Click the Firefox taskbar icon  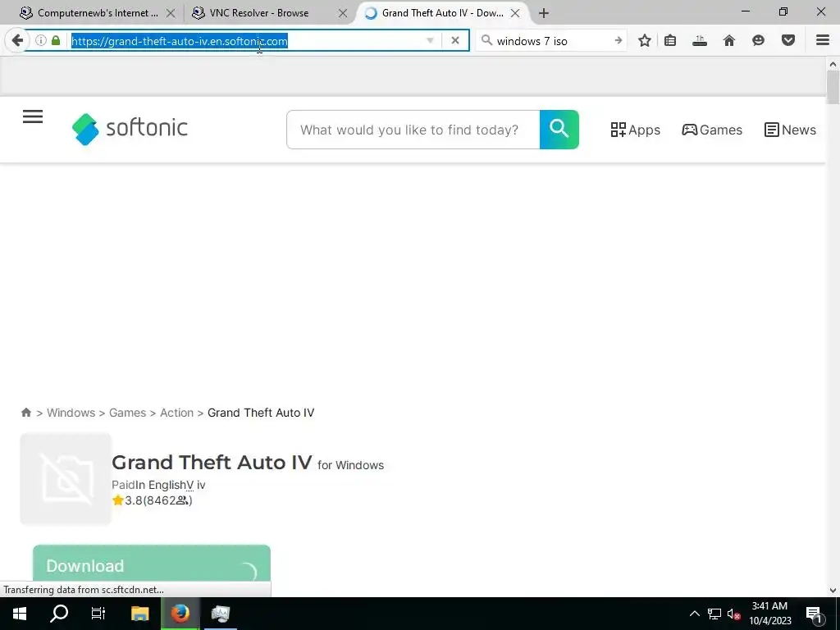click(x=180, y=614)
